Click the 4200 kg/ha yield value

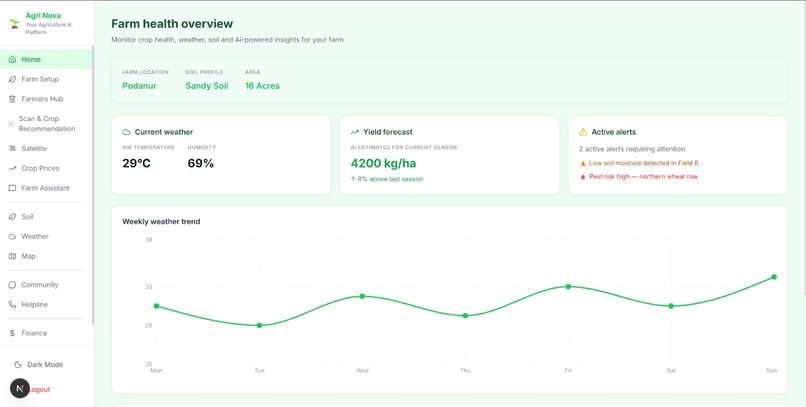pyautogui.click(x=383, y=163)
